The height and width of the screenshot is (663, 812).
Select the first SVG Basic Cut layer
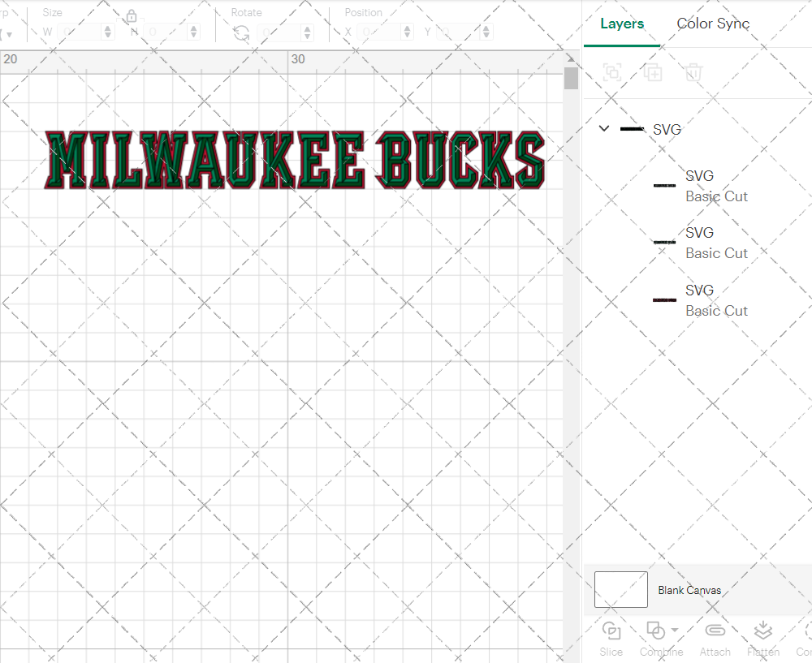699,186
